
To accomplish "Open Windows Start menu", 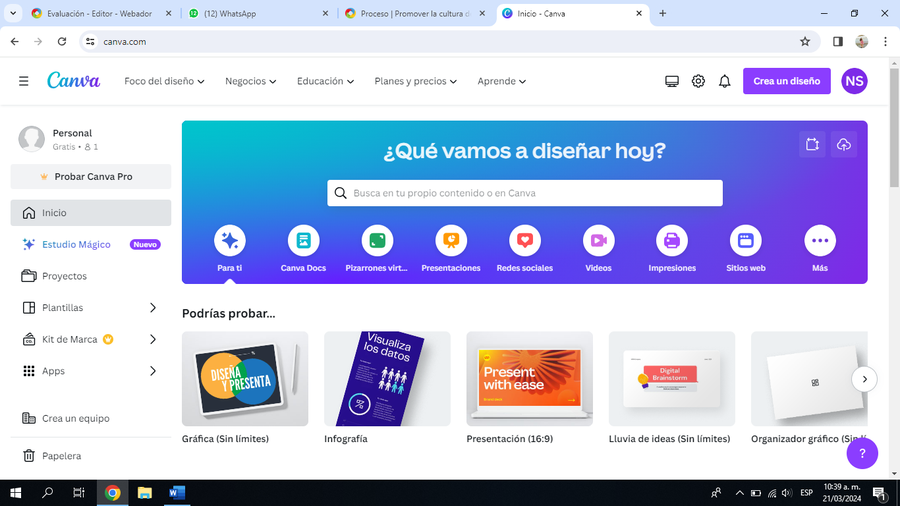I will pyautogui.click(x=15, y=493).
